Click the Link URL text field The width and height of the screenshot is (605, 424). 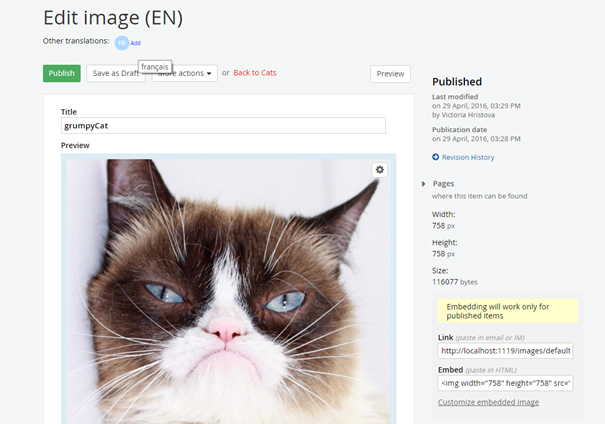[x=505, y=351]
